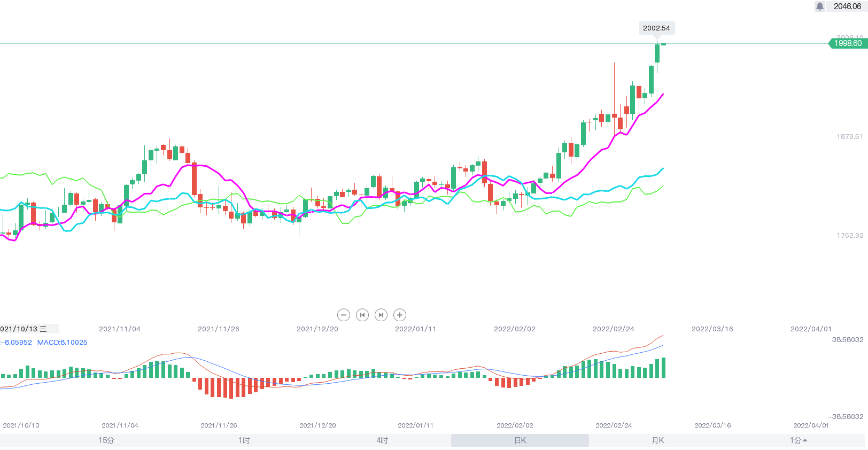
Task: Click the 1879.51 price axis label
Action: pyautogui.click(x=849, y=137)
